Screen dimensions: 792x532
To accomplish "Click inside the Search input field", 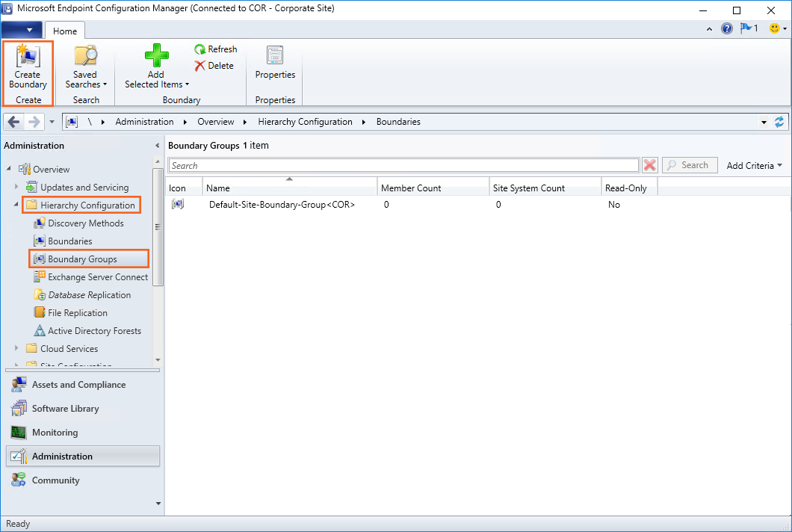I will [x=403, y=165].
